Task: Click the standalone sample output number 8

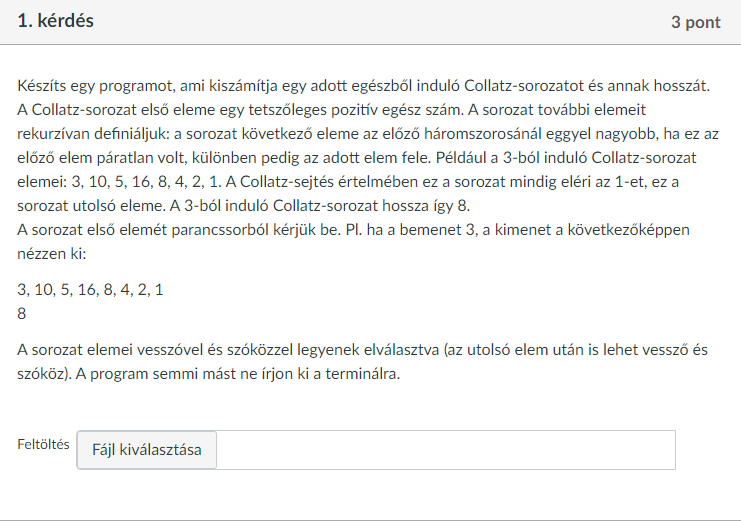Action: 22,313
